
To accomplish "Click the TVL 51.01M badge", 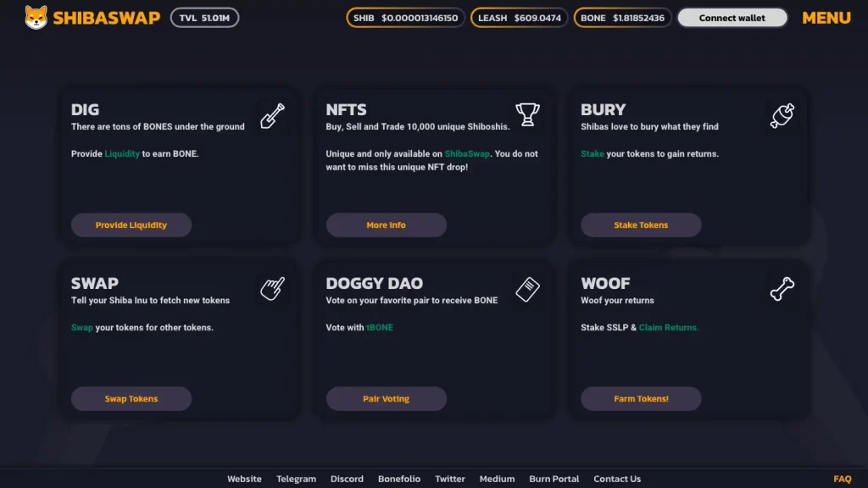I will pyautogui.click(x=204, y=18).
